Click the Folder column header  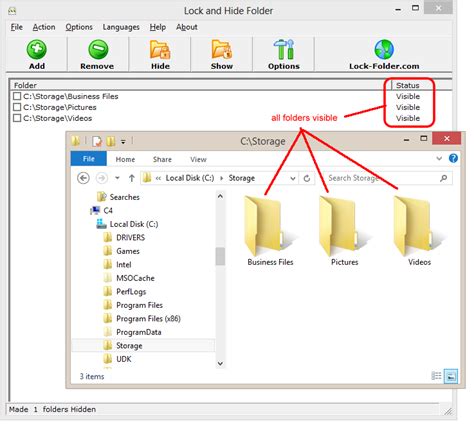coord(200,85)
